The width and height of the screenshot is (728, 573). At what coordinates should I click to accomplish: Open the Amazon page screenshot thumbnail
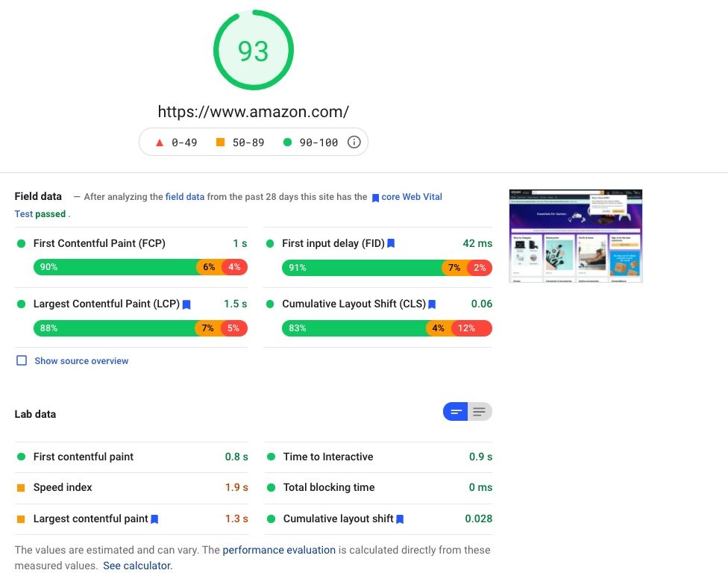576,236
